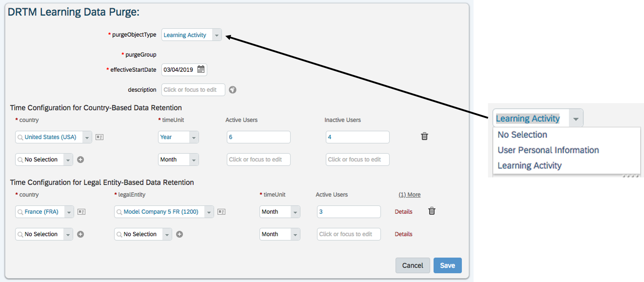Expand the purgeObjectType dropdown

click(x=217, y=35)
